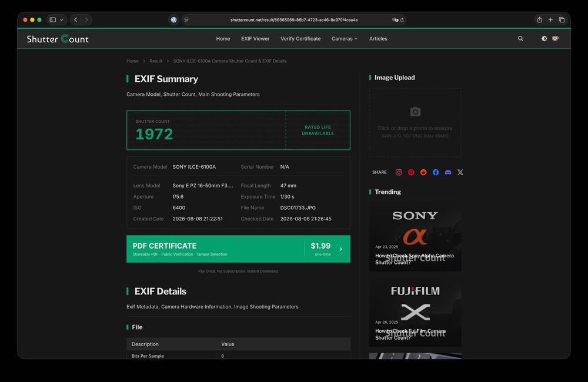
Task: Click the password manager extension icon
Action: 173,20
